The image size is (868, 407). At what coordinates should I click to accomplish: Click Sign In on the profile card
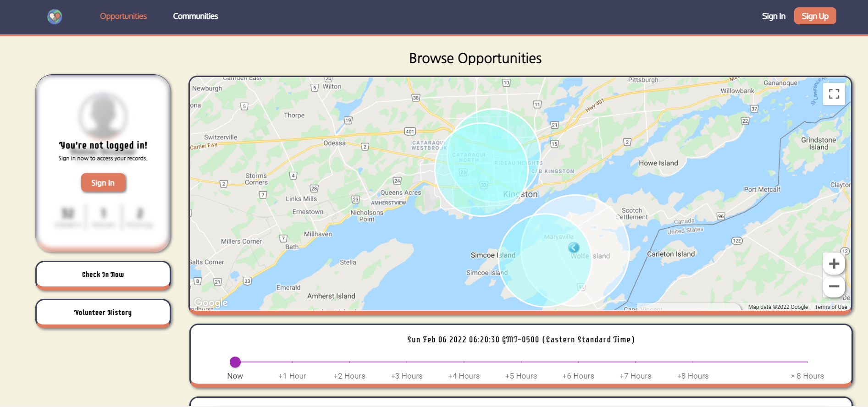pos(103,183)
